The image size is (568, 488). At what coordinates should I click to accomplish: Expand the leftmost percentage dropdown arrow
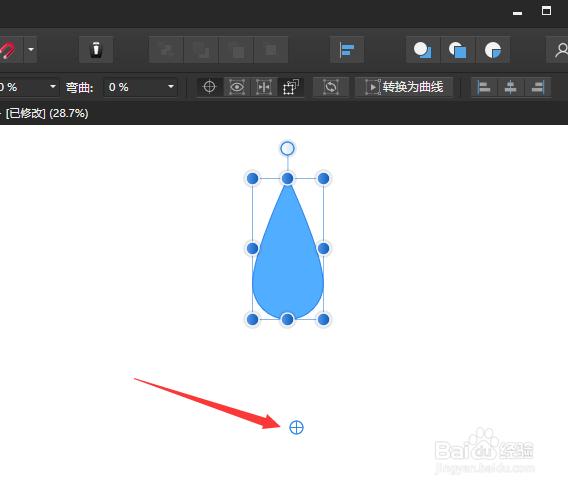tap(53, 87)
